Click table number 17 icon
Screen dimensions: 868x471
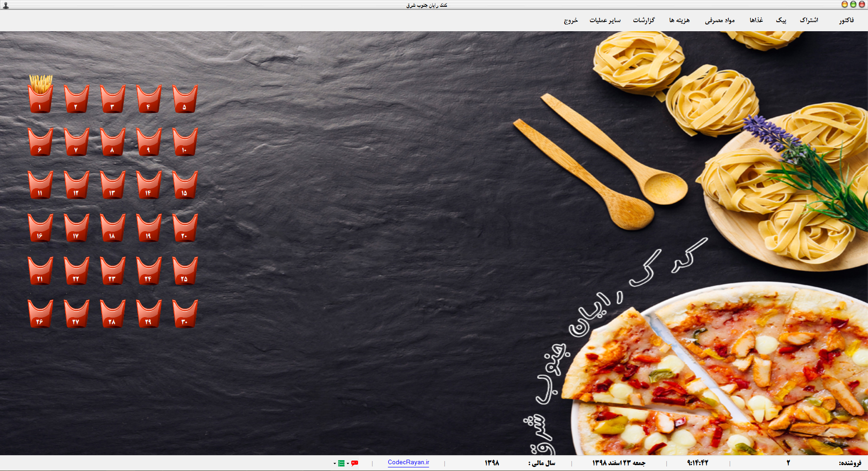click(x=76, y=228)
